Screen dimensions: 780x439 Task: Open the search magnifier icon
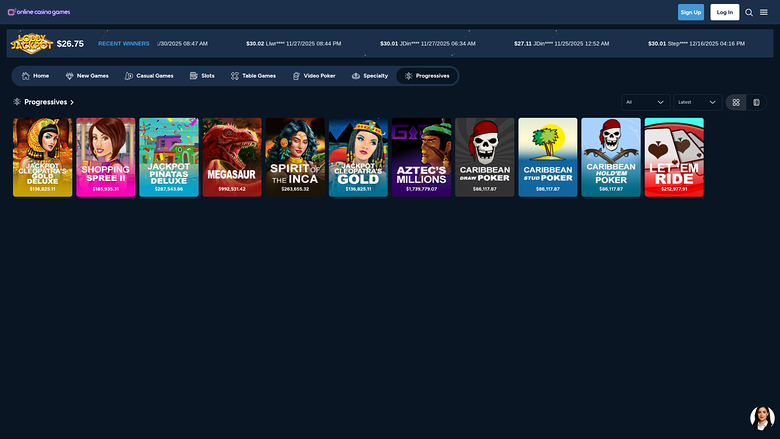point(749,12)
